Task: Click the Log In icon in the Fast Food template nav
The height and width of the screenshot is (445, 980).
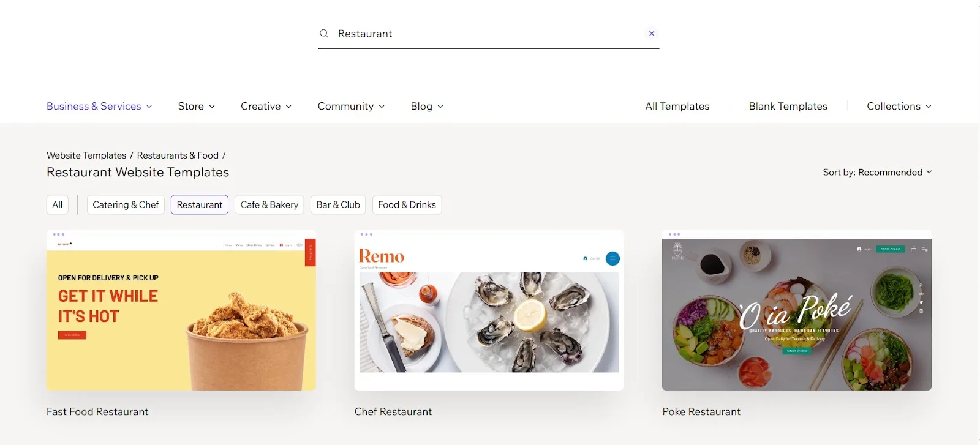Action: tap(281, 245)
